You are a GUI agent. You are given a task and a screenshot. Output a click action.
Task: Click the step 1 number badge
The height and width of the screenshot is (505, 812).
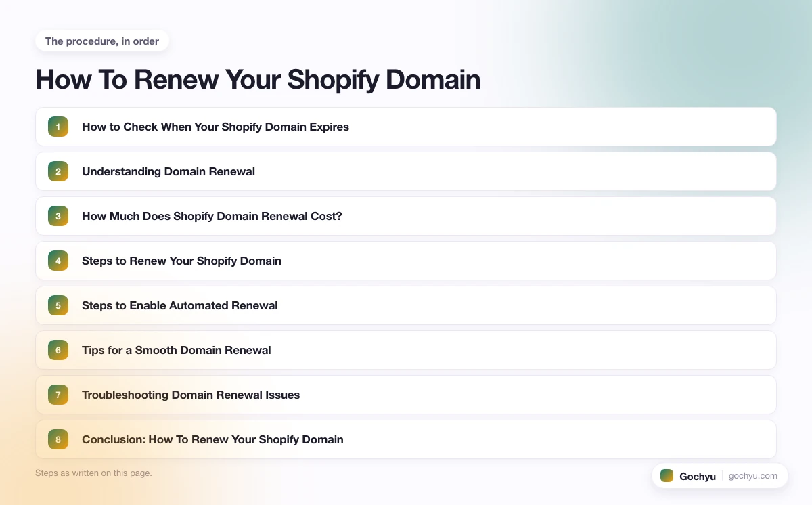(x=58, y=127)
